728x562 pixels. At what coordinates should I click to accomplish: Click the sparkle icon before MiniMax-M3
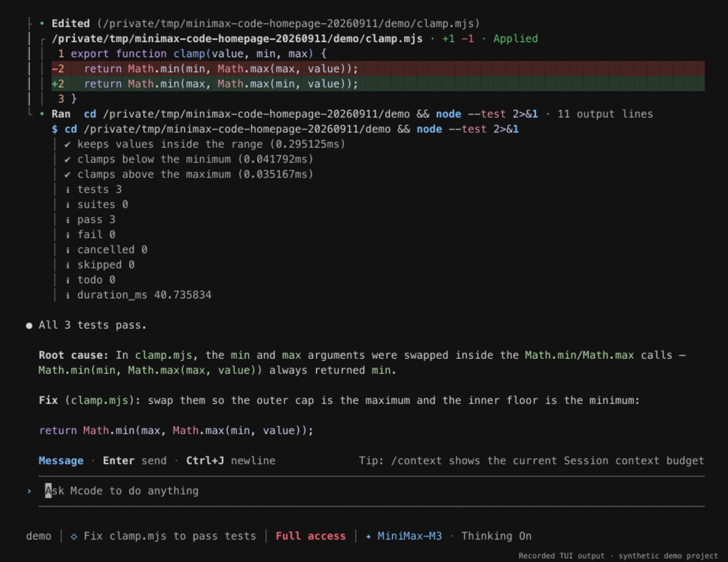coord(368,536)
